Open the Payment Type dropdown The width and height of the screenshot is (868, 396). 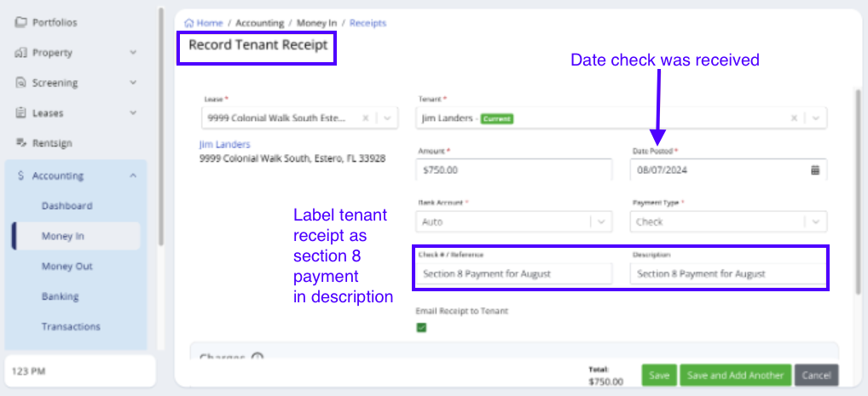[x=816, y=221]
